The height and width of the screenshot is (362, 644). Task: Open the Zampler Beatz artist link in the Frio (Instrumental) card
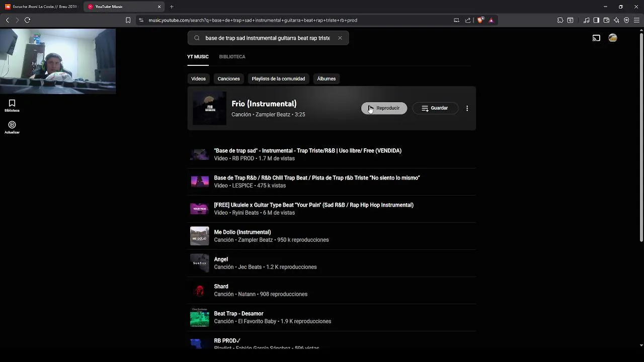pyautogui.click(x=273, y=115)
